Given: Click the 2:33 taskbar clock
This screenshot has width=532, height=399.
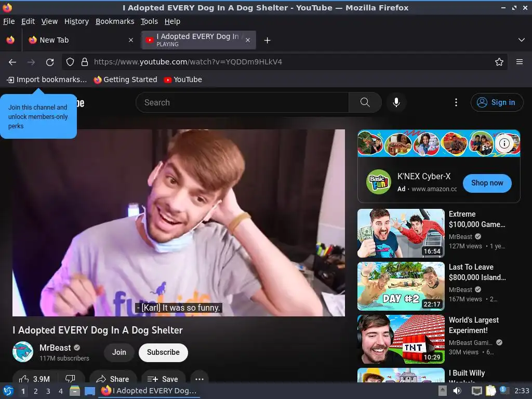Looking at the screenshot, I should pos(522,391).
